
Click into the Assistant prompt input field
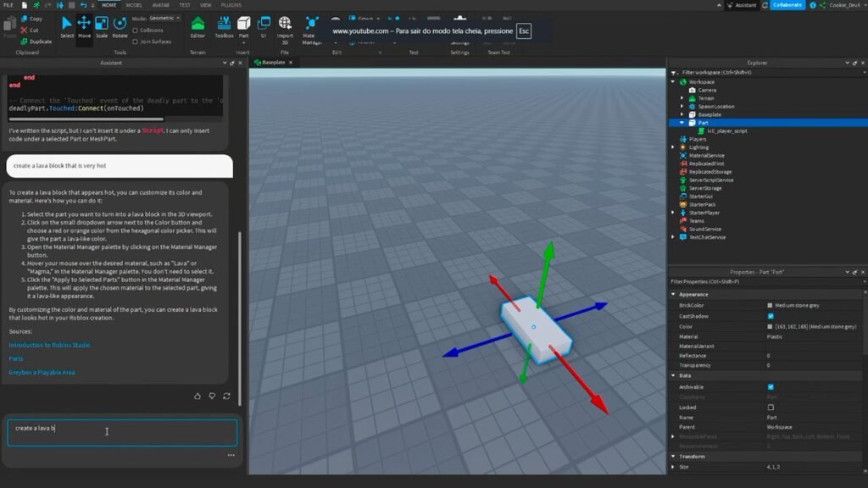[x=122, y=433]
